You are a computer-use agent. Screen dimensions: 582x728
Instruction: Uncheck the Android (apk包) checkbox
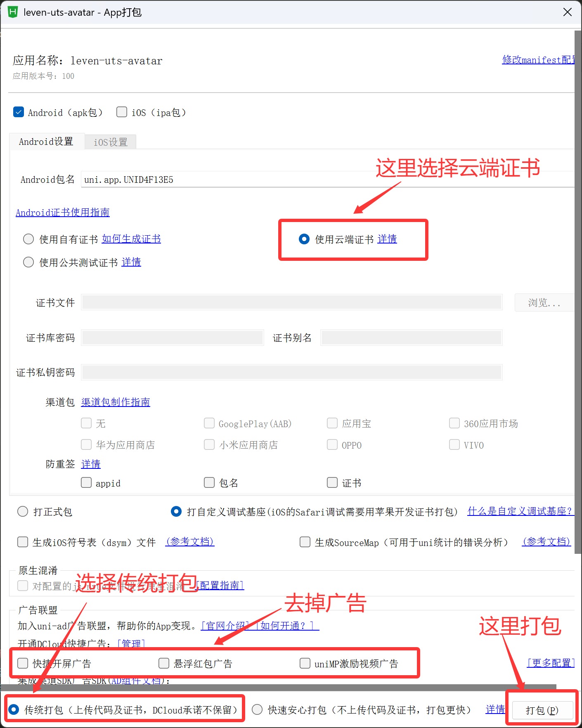19,112
